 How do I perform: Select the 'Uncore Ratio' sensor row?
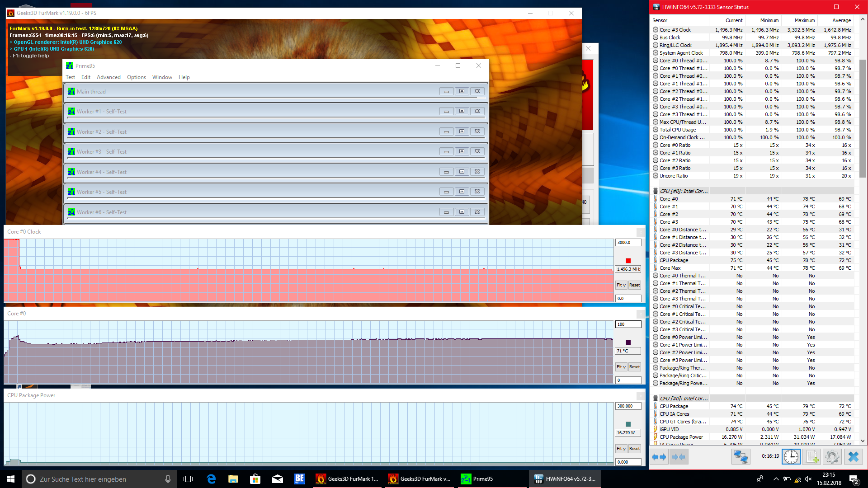pyautogui.click(x=752, y=176)
